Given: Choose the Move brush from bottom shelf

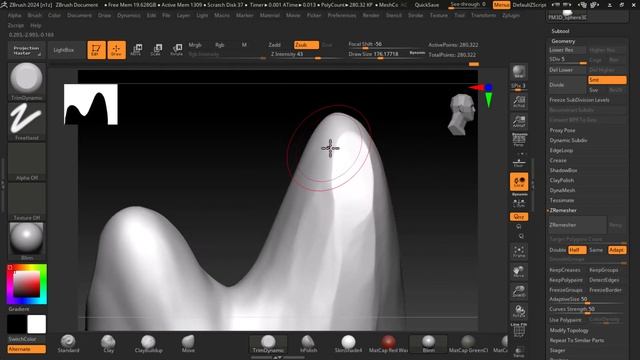Looking at the screenshot, I should (188, 344).
